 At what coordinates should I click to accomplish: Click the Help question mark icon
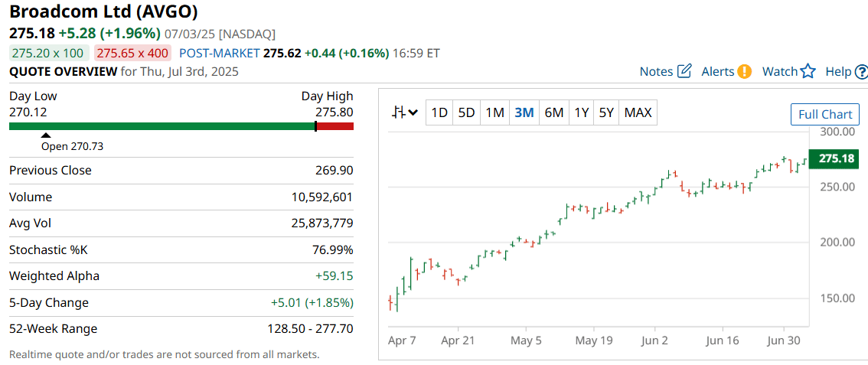[861, 71]
